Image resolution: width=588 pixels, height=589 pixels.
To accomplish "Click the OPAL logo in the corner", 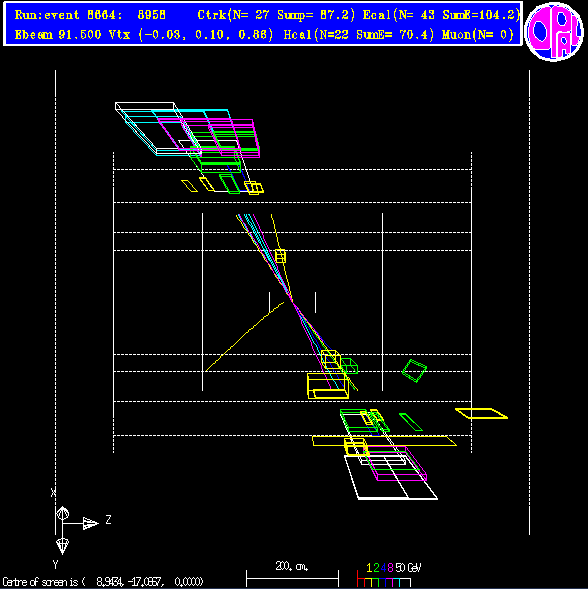I will (554, 32).
